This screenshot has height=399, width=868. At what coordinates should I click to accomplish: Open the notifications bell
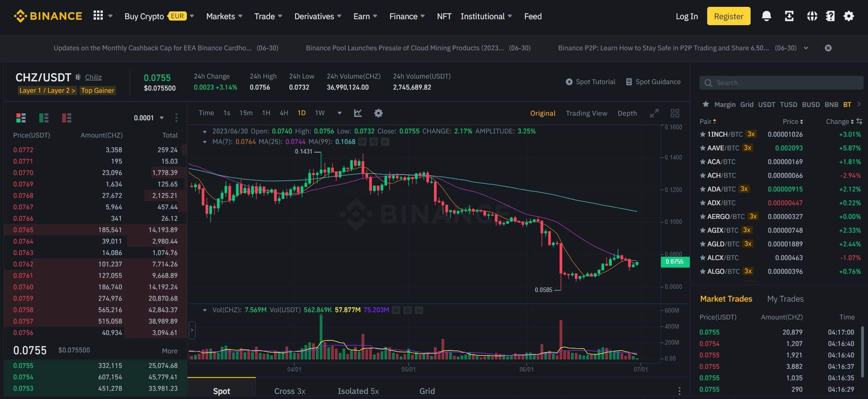767,16
